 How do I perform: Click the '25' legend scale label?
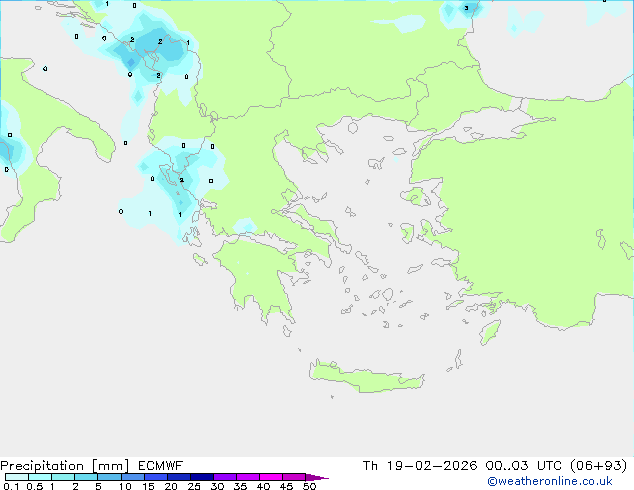click(x=194, y=486)
